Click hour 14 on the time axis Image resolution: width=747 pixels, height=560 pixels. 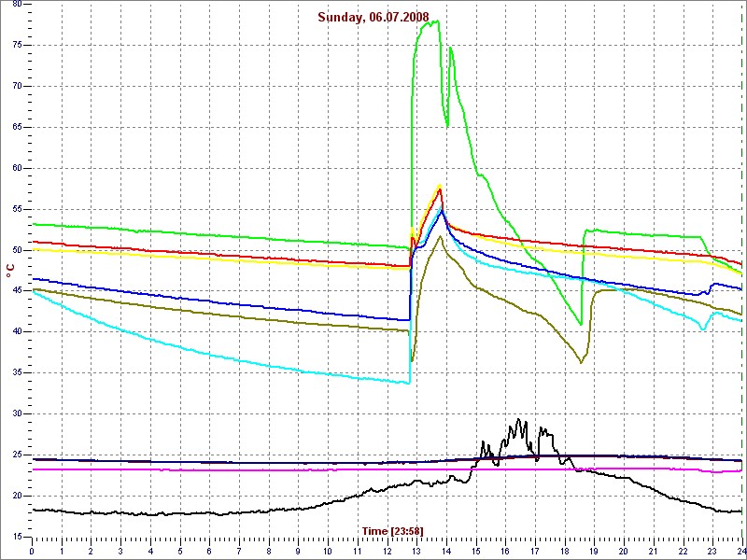(446, 551)
